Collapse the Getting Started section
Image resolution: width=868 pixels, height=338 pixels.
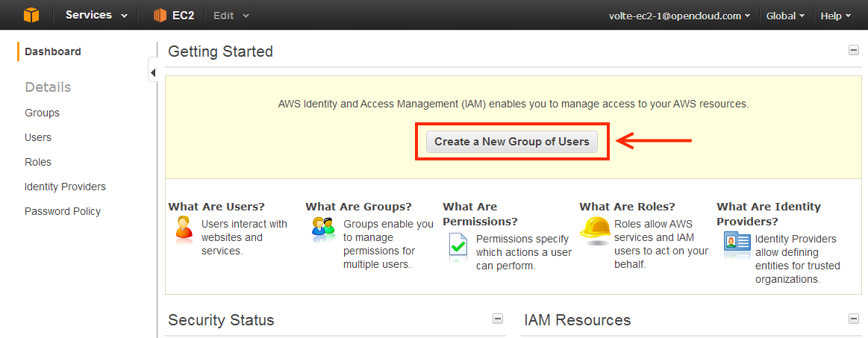[853, 51]
